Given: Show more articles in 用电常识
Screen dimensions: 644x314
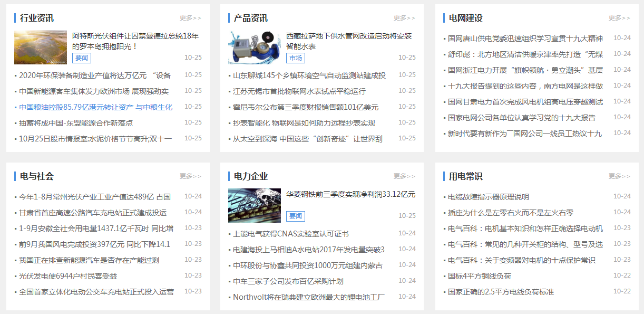Looking at the screenshot, I should coord(619,176).
